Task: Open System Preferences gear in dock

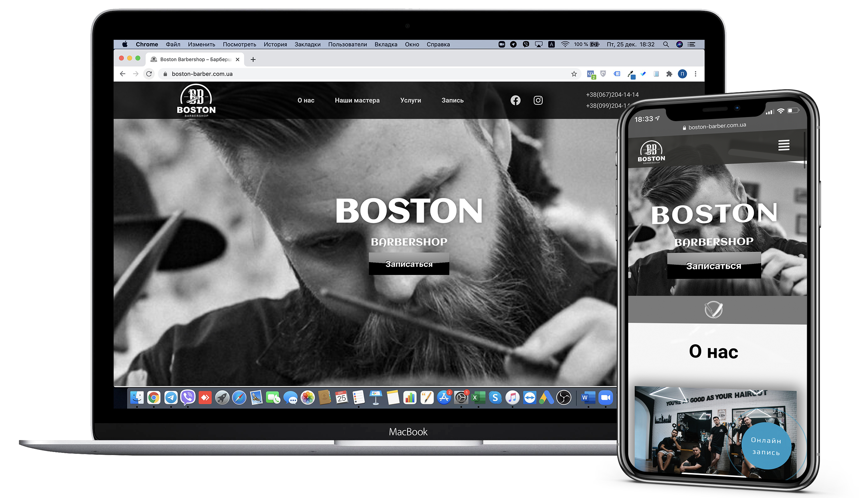Action: [x=461, y=398]
